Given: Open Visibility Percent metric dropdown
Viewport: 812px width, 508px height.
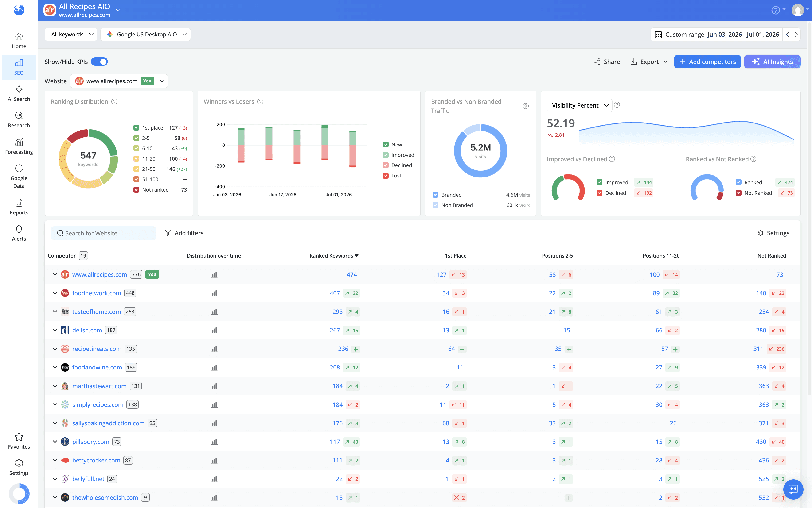Looking at the screenshot, I should pos(580,105).
